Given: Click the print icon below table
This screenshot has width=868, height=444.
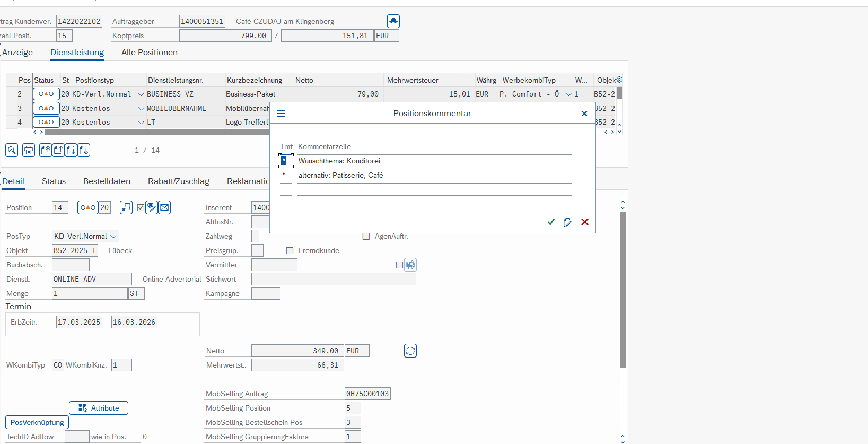Looking at the screenshot, I should (29, 150).
